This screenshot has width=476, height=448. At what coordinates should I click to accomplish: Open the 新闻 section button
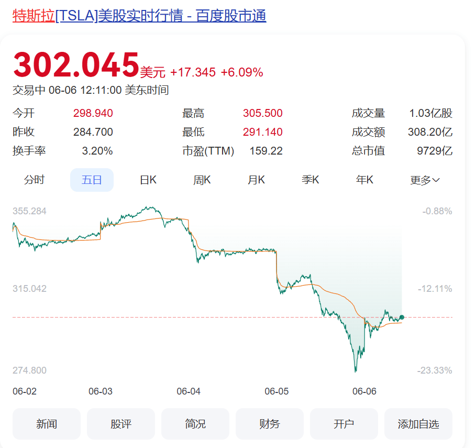(47, 424)
